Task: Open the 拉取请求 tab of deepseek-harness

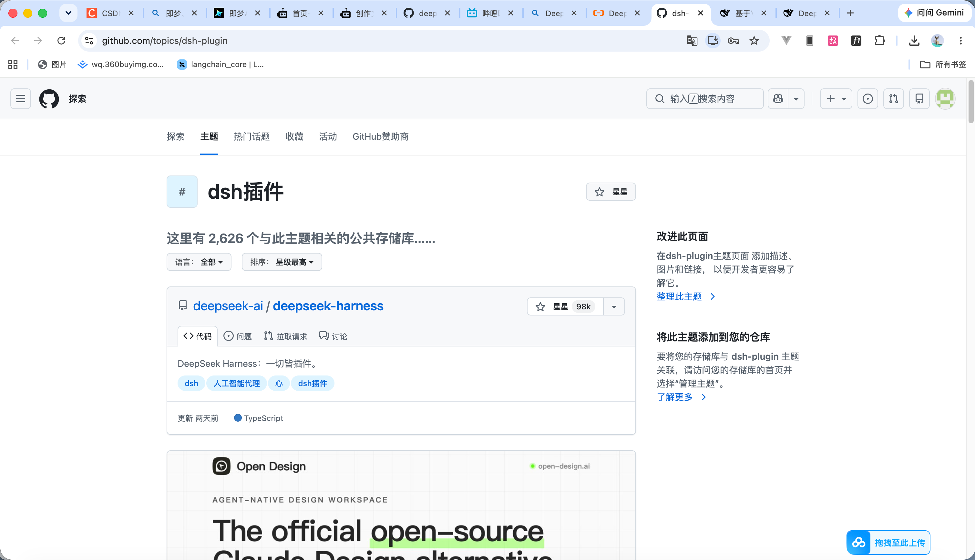Action: pyautogui.click(x=286, y=336)
